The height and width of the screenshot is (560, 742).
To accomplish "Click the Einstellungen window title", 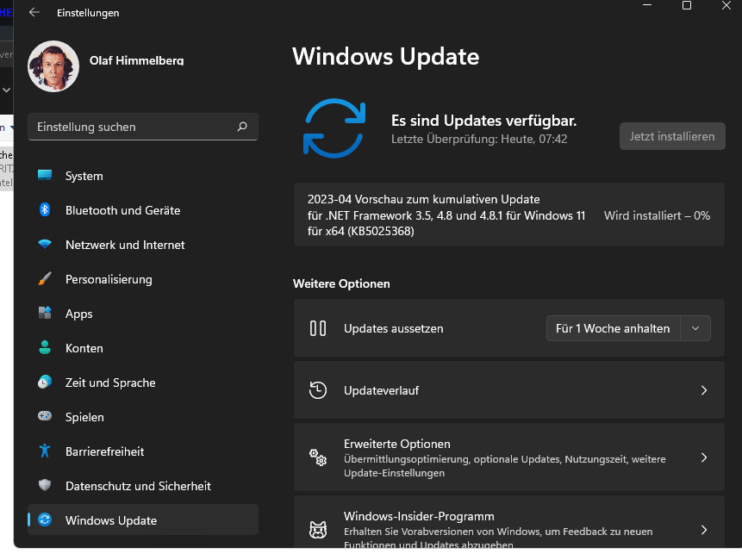I will click(88, 13).
